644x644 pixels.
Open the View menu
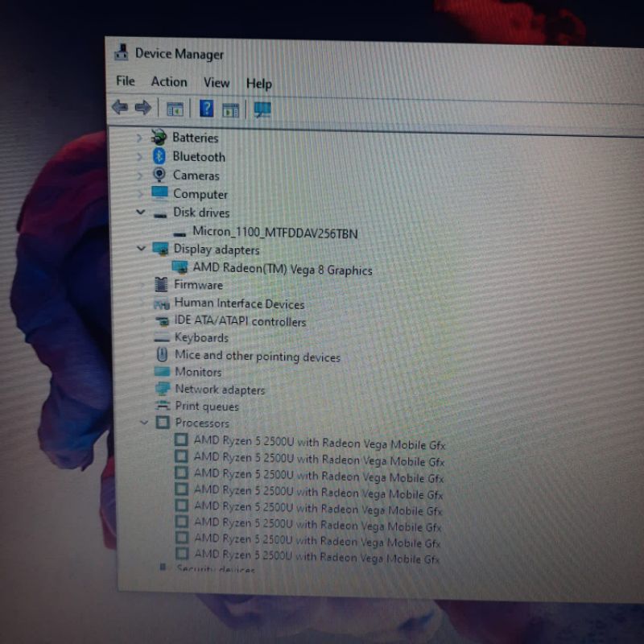point(217,83)
